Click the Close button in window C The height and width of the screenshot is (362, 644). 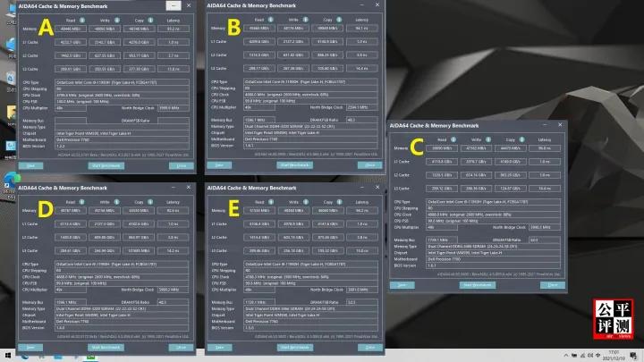coord(553,285)
